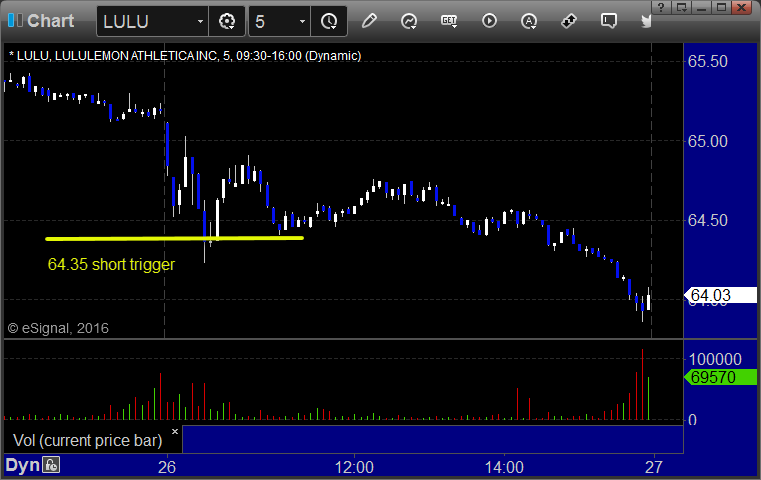This screenshot has width=761, height=480.
Task: Open the circled A alerts icon
Action: [529, 21]
